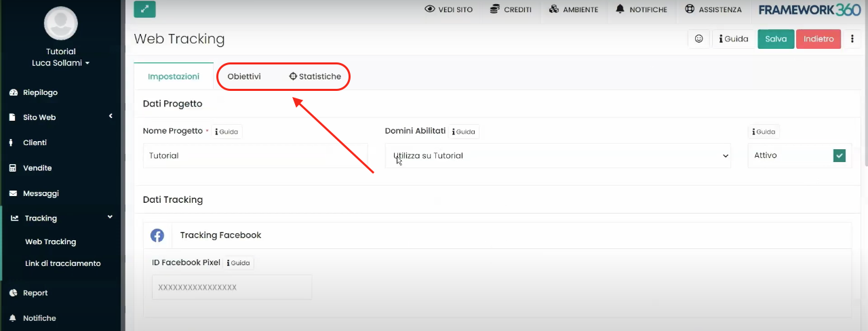This screenshot has width=868, height=331.
Task: Open Crediti in the top bar
Action: 509,9
